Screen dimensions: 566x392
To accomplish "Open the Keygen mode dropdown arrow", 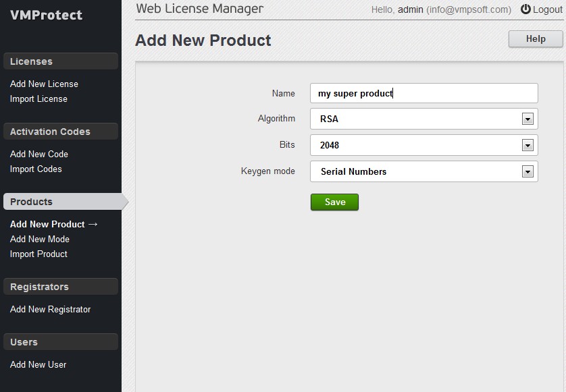I will coord(528,171).
